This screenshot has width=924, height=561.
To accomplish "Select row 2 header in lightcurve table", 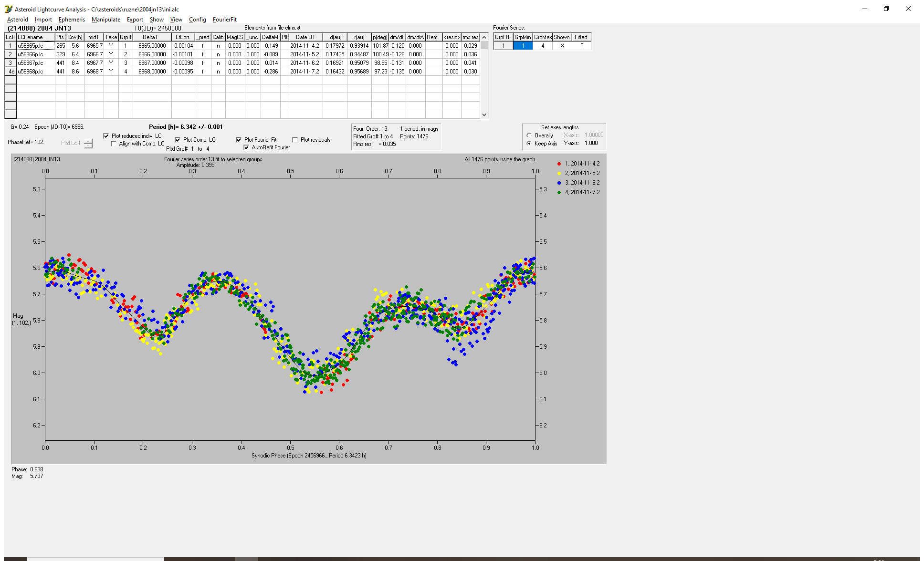I will tap(10, 54).
